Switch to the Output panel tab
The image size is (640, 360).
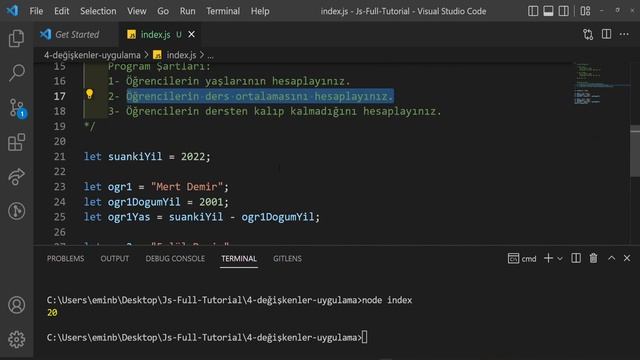(x=115, y=258)
